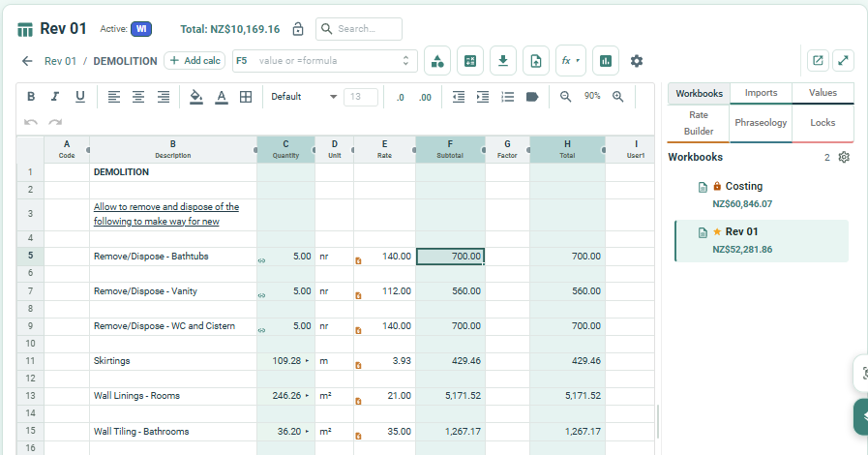
Task: Zoom in the spreadsheet
Action: [x=617, y=97]
